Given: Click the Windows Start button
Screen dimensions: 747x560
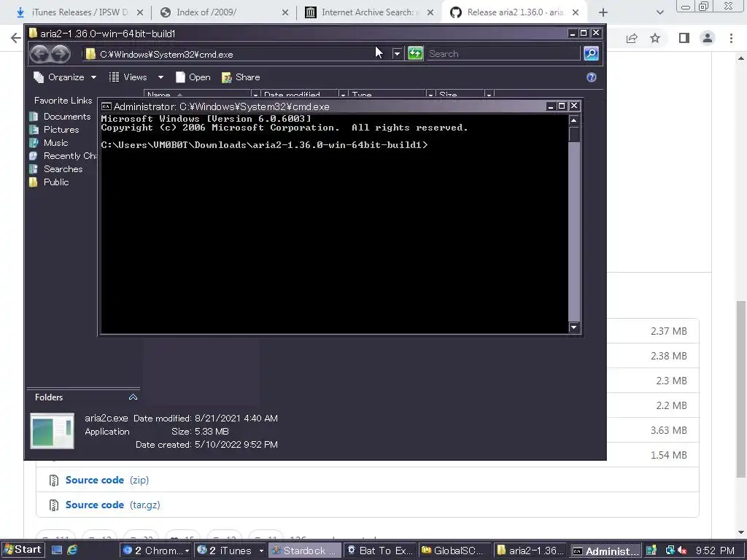Looking at the screenshot, I should pyautogui.click(x=23, y=550).
